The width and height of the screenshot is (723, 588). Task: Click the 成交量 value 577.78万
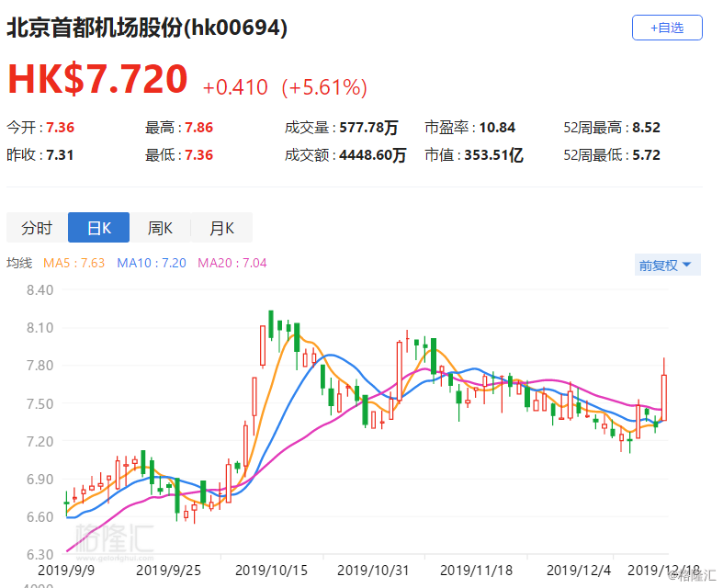pos(368,128)
